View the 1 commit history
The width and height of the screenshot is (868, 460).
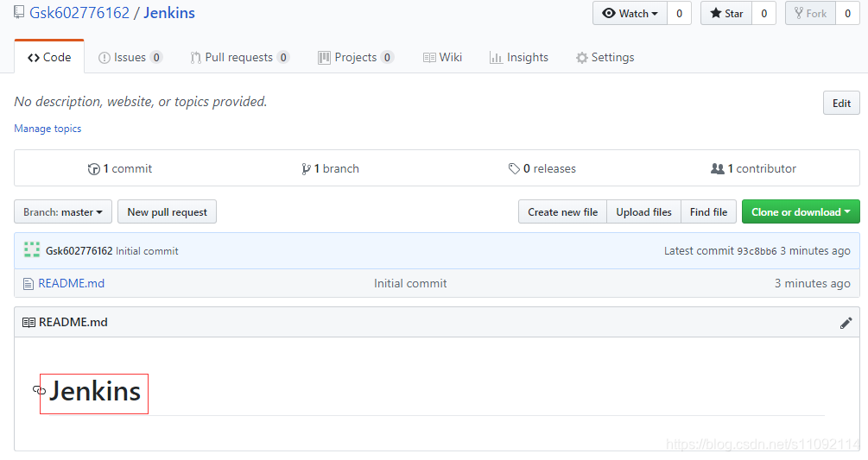(x=119, y=168)
